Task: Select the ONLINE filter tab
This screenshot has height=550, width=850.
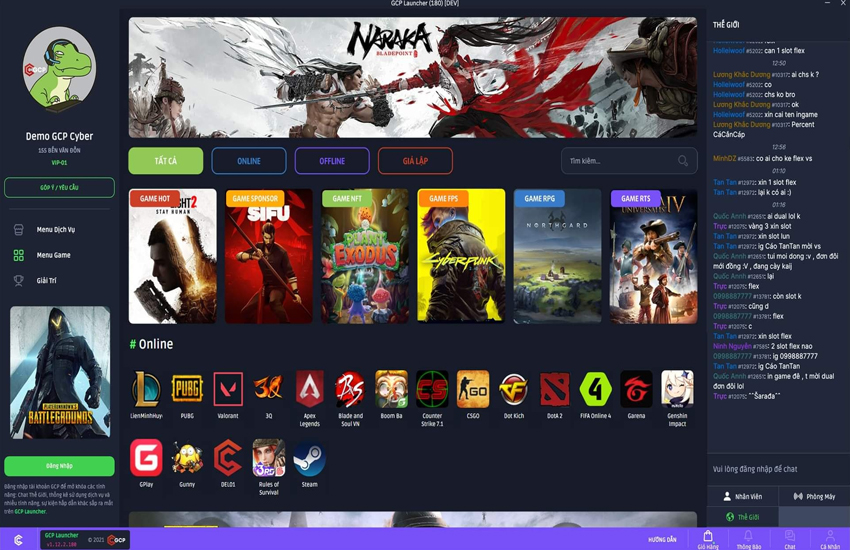Action: 249,161
